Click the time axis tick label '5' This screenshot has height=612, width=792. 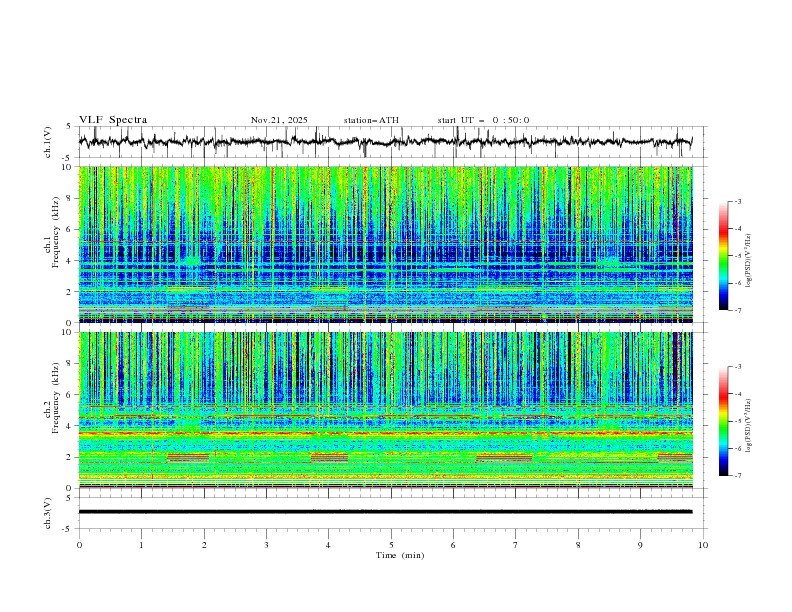pos(391,545)
